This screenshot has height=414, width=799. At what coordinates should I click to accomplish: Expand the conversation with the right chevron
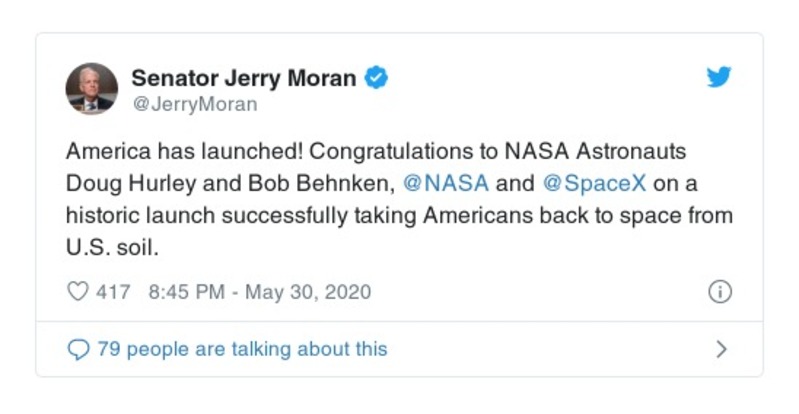click(x=721, y=349)
